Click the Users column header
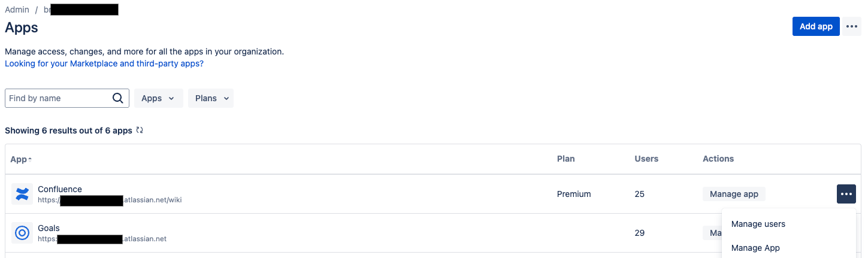Image resolution: width=868 pixels, height=258 pixels. point(646,159)
